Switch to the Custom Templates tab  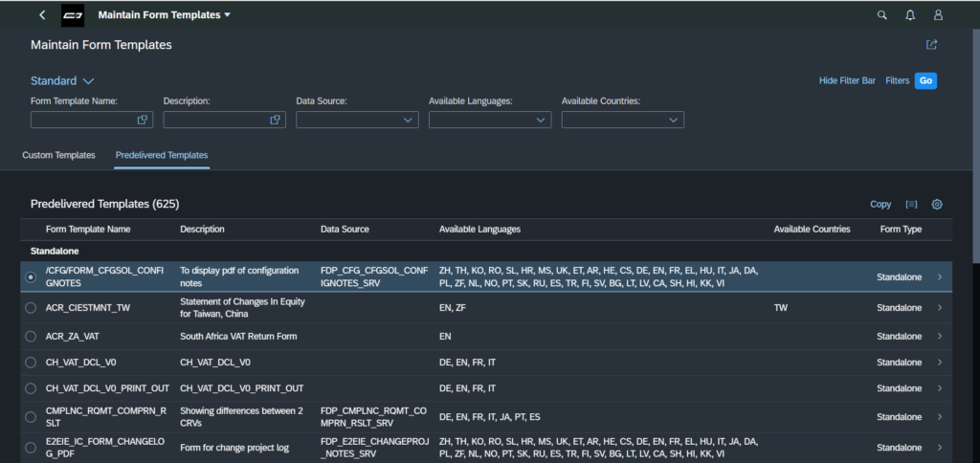click(58, 155)
